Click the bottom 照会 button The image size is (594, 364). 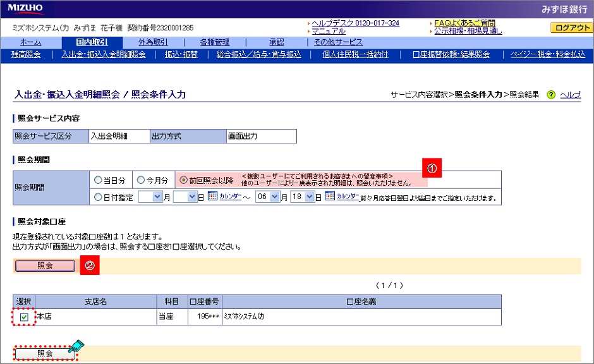45,354
